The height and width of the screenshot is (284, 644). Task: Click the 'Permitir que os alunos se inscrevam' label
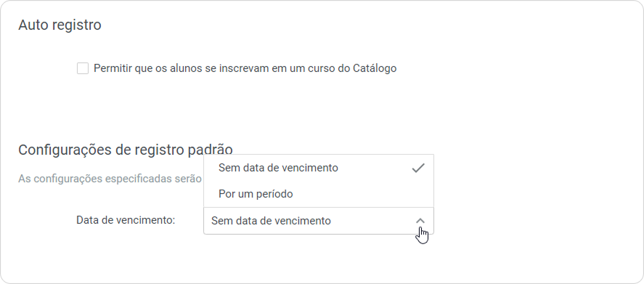point(245,68)
